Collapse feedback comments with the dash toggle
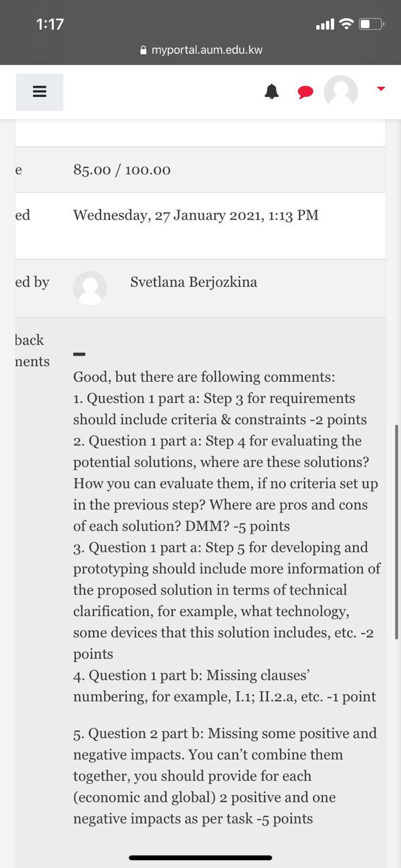Screen dimensions: 401x868 (79, 354)
